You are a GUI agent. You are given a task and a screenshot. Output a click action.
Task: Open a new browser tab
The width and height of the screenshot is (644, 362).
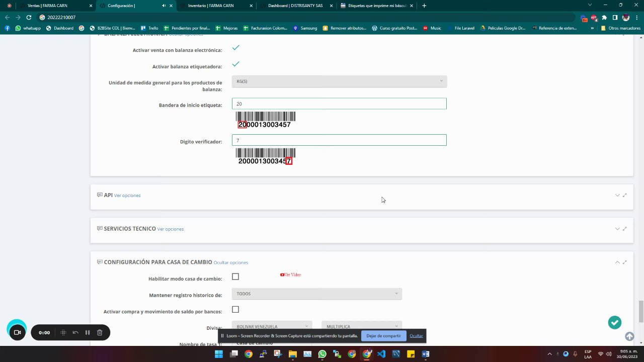click(424, 6)
